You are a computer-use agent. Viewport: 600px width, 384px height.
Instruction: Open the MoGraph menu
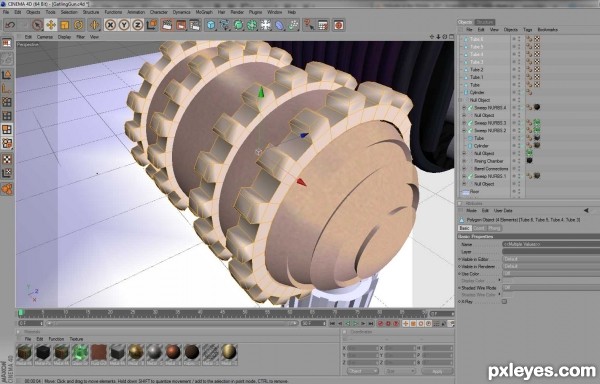tap(204, 12)
